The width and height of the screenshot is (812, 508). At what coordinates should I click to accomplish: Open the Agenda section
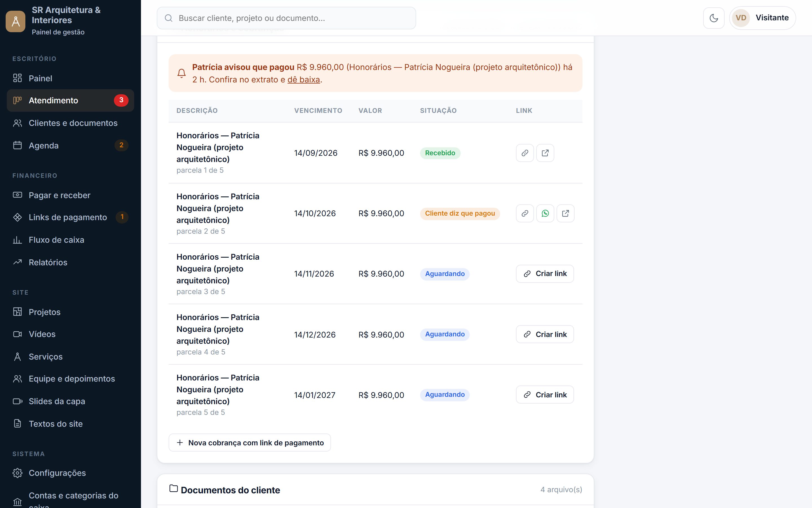click(x=70, y=145)
